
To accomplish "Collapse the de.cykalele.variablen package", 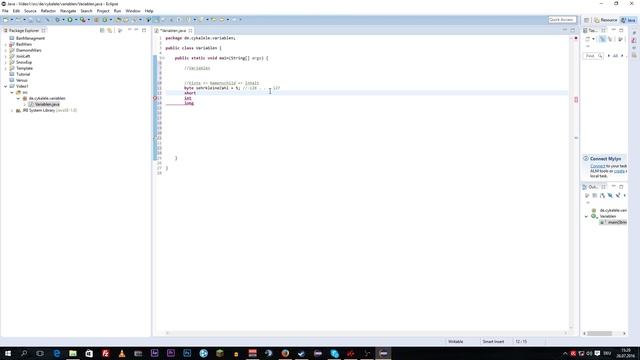I will tap(18, 98).
